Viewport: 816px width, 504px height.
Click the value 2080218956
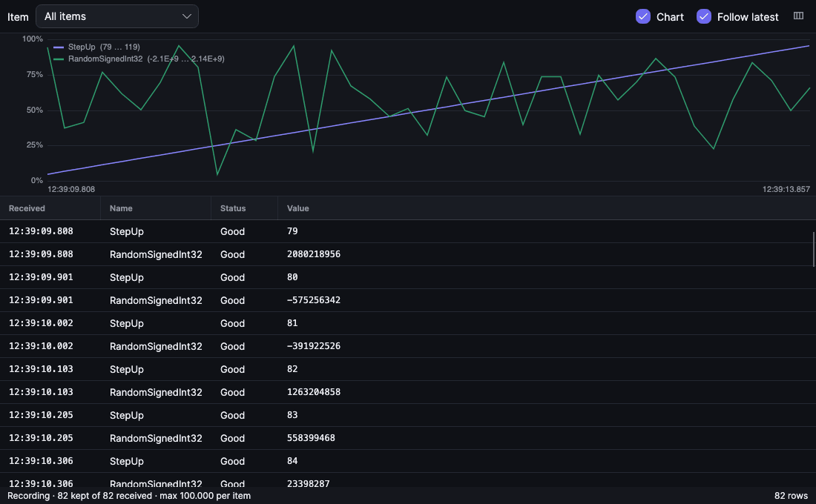(313, 254)
